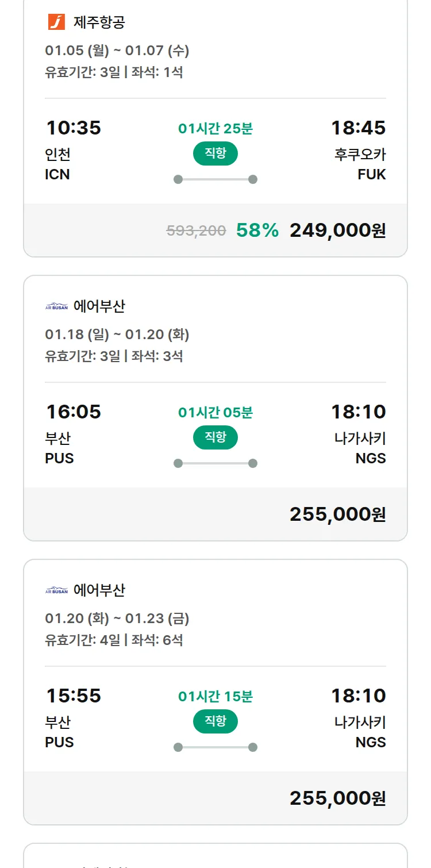The width and height of the screenshot is (431, 868).
Task: Click the 58% discount label
Action: click(x=257, y=231)
